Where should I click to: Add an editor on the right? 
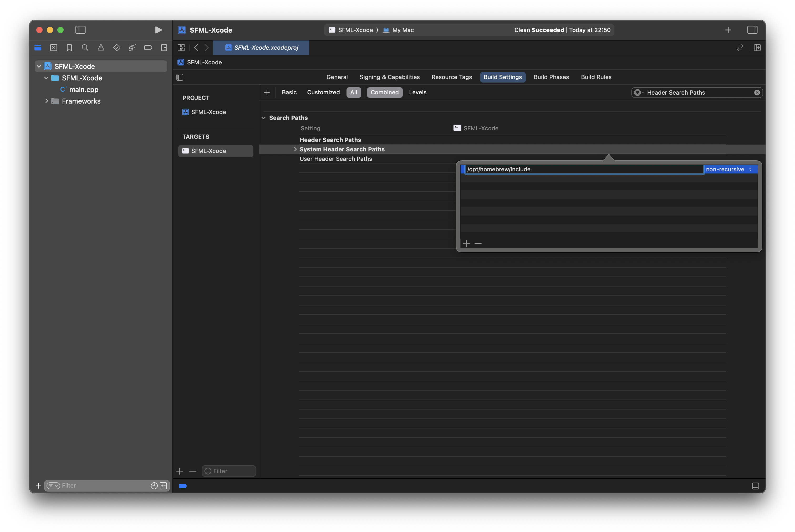757,48
